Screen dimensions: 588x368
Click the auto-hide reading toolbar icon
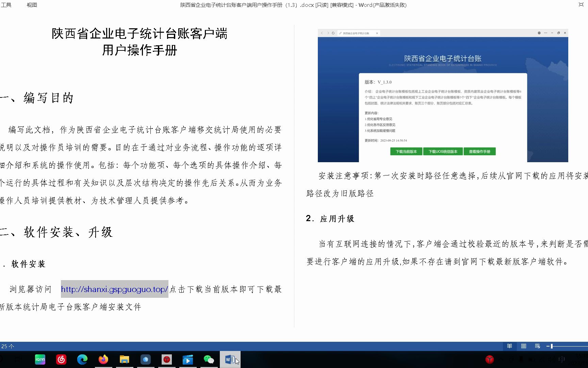tap(581, 4)
